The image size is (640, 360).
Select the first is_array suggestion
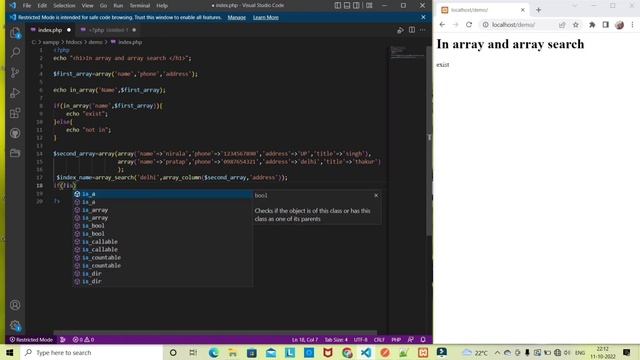point(163,210)
